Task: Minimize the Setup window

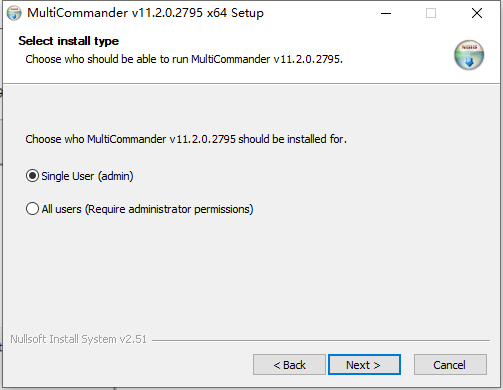Action: [386, 13]
